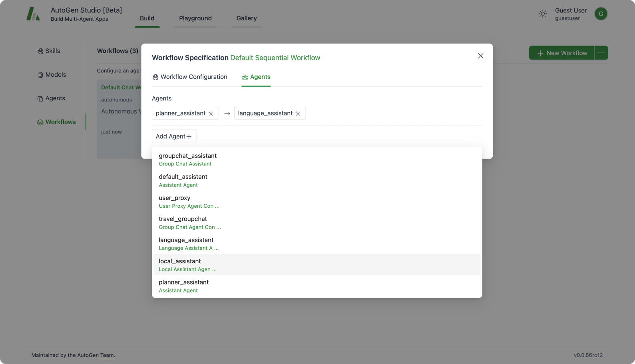The height and width of the screenshot is (364, 635).
Task: Click the Add Agent button
Action: (x=174, y=136)
